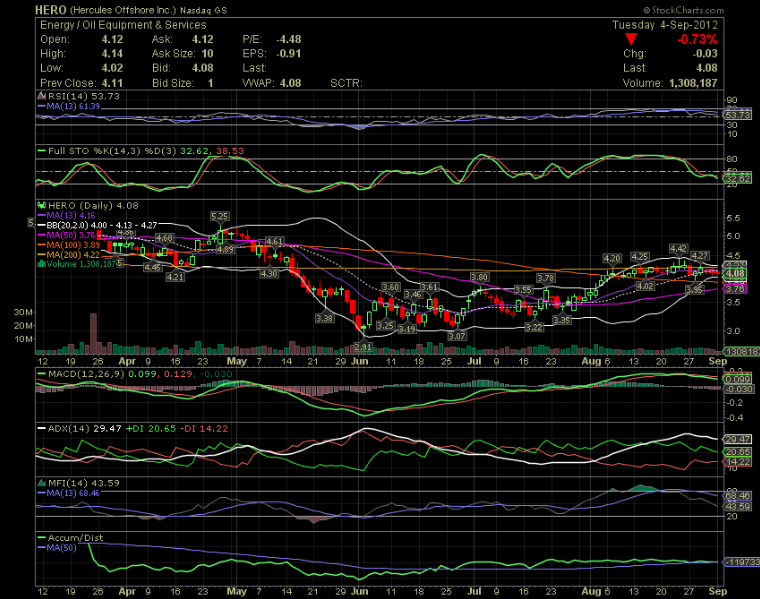Click the P/E value -4.48
Viewport: 760px width, 599px height.
click(288, 40)
